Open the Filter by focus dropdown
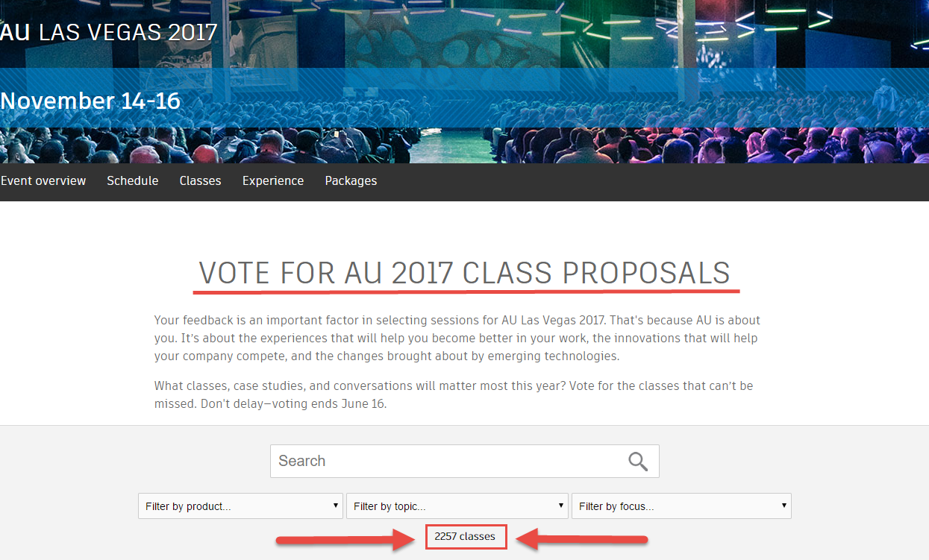This screenshot has height=560, width=929. [681, 506]
